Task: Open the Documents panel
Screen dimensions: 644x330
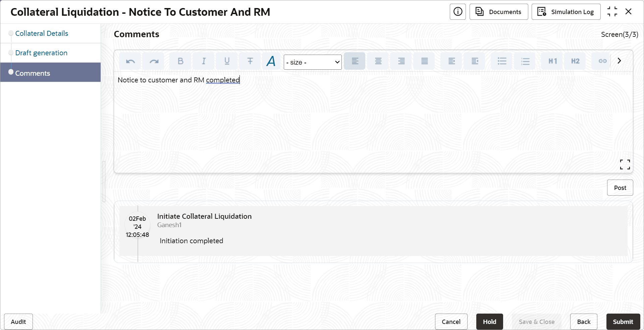Action: point(499,12)
